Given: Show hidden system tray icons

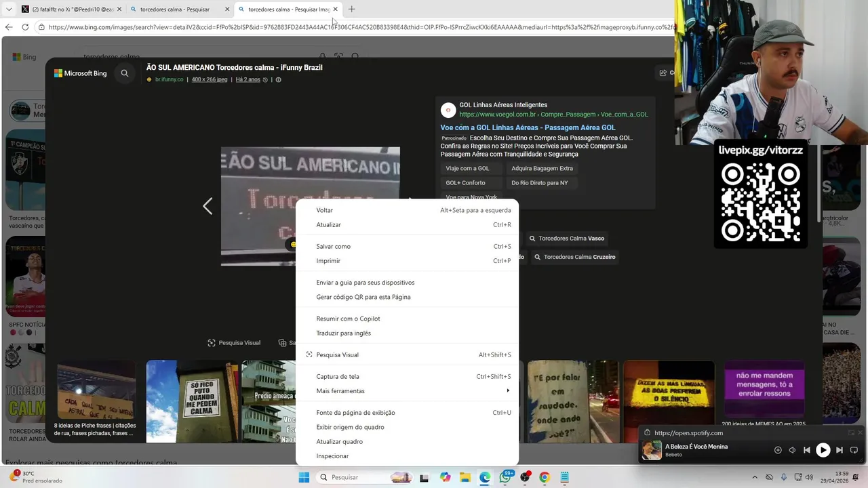Looking at the screenshot, I should click(x=755, y=477).
